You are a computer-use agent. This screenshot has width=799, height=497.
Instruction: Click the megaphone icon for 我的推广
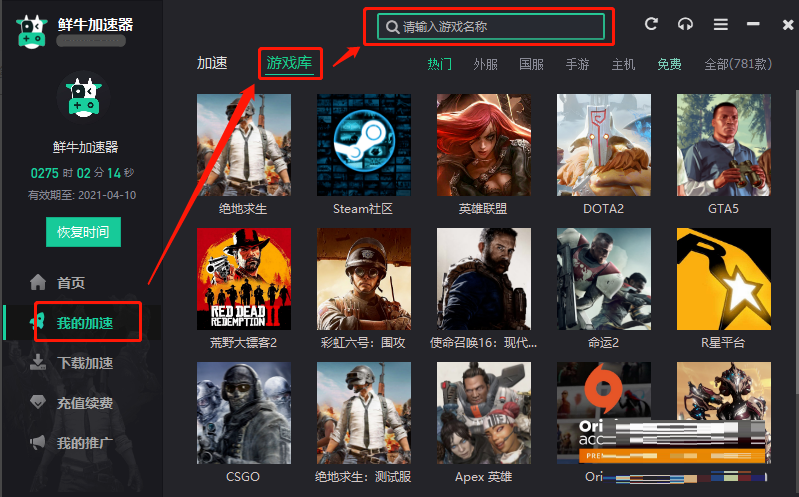point(38,442)
